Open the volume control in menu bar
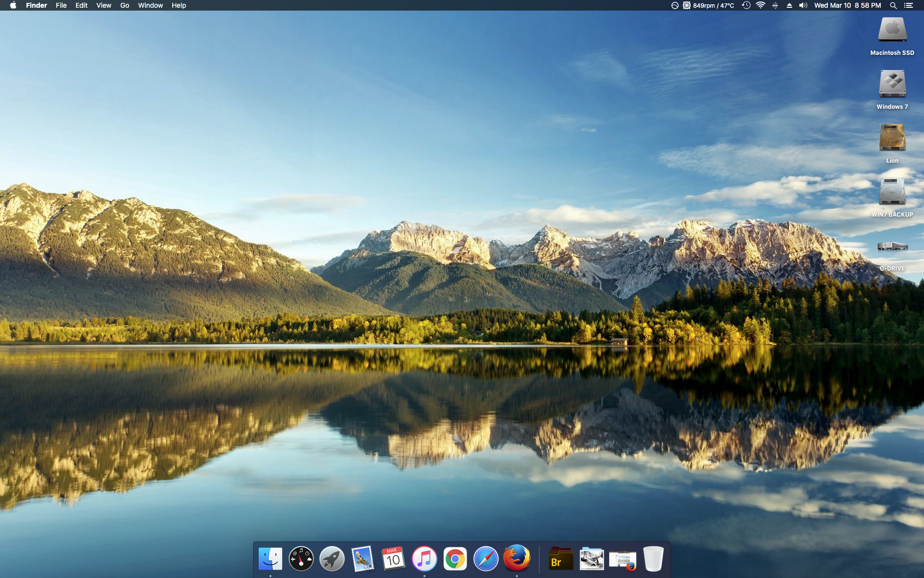The height and width of the screenshot is (578, 924). point(803,5)
